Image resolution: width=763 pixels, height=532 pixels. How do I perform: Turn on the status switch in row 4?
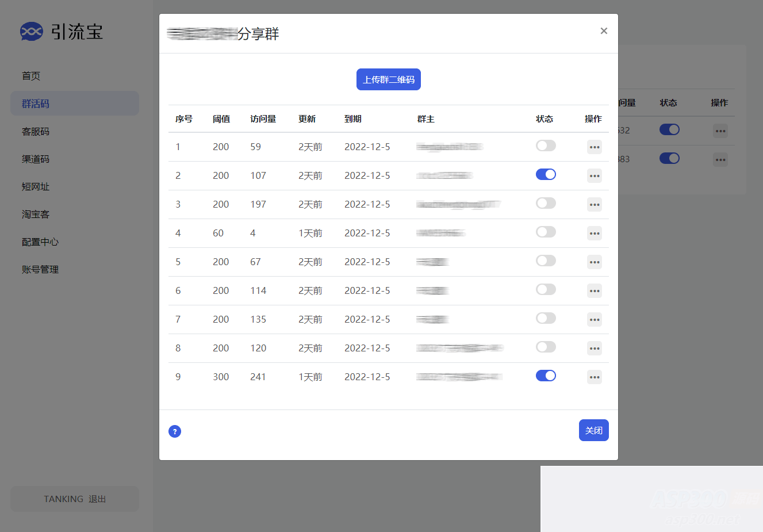coord(546,232)
